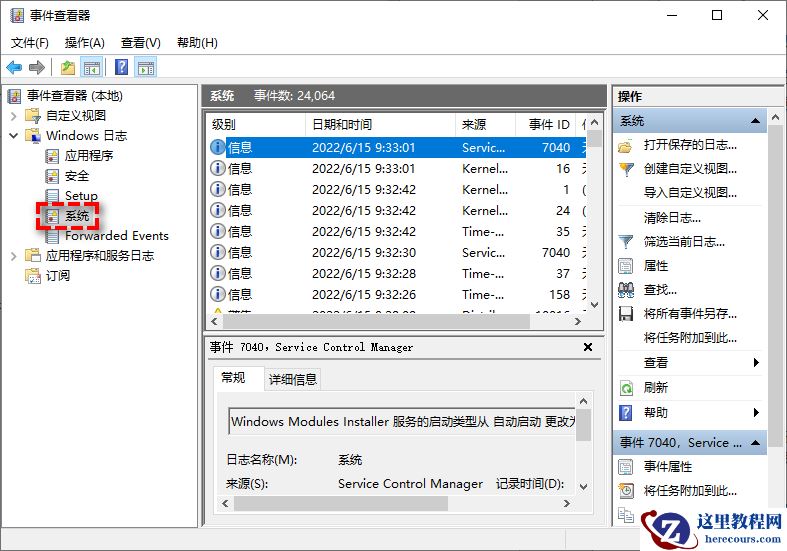The image size is (787, 551).
Task: Toggle the console tree show/hide icon
Action: pos(92,67)
